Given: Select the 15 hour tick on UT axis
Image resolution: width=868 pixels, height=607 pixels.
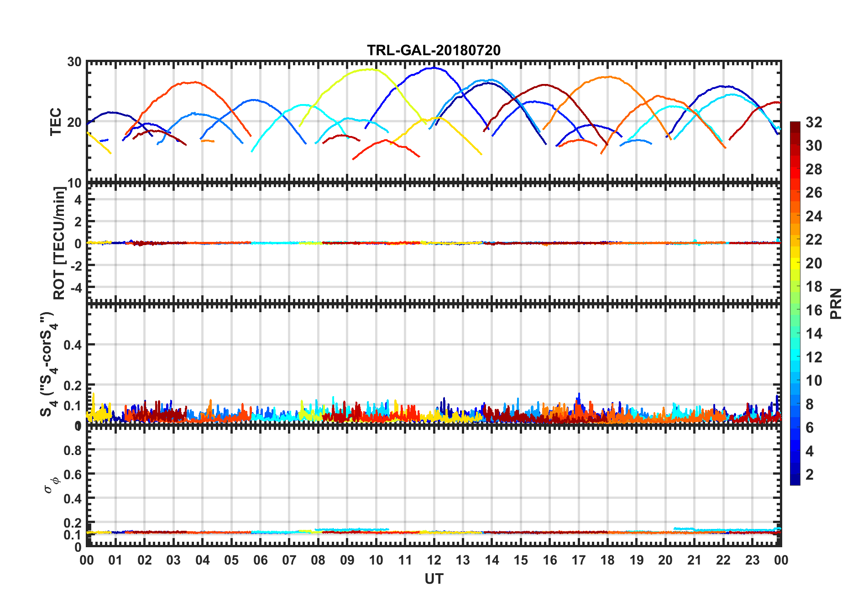Looking at the screenshot, I should click(x=521, y=560).
